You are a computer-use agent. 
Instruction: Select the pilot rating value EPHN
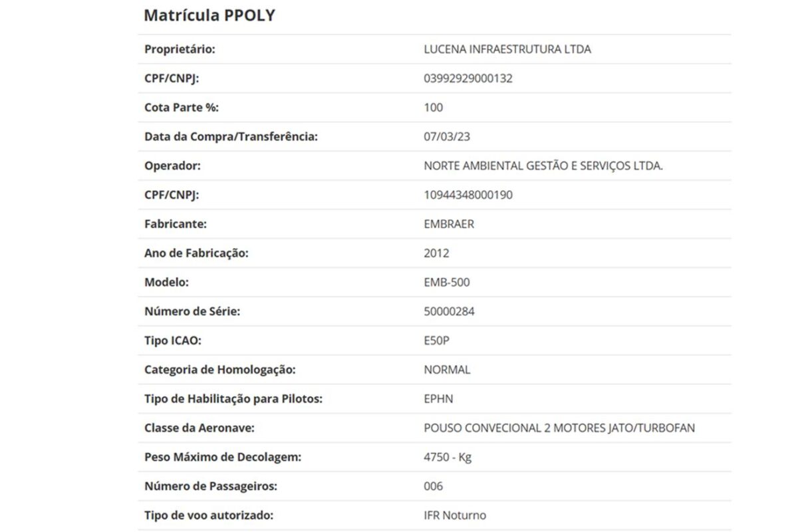coord(438,399)
